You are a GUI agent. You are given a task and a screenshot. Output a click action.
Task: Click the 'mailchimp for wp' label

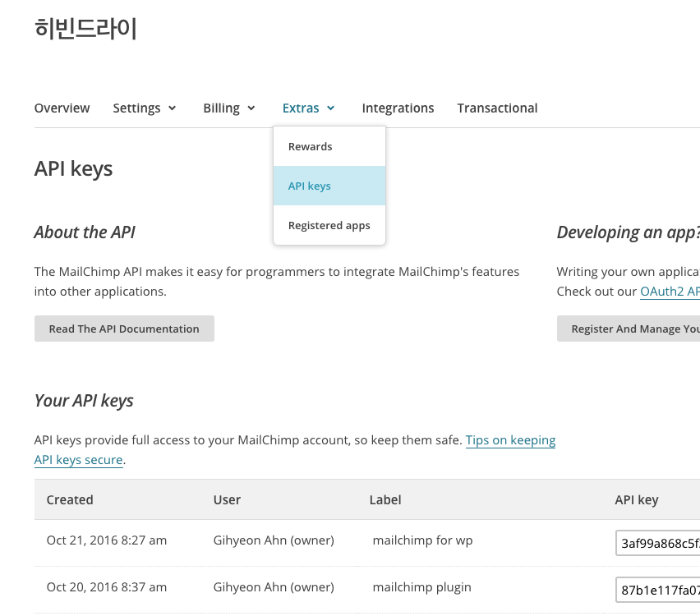[x=422, y=540]
